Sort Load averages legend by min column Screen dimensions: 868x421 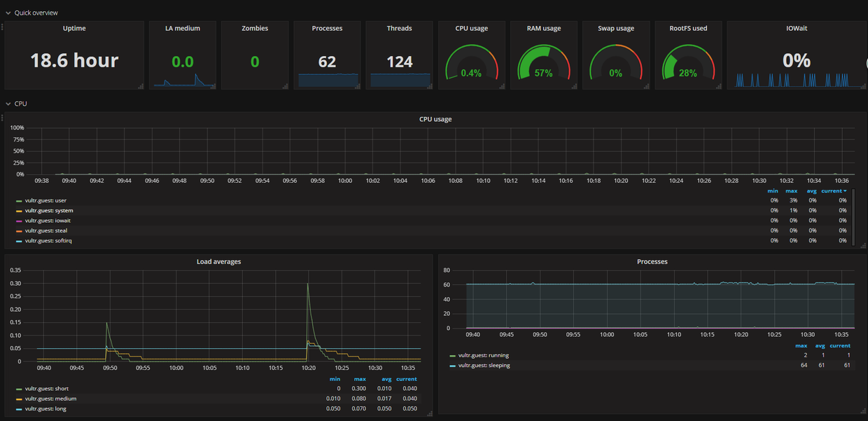tap(335, 379)
